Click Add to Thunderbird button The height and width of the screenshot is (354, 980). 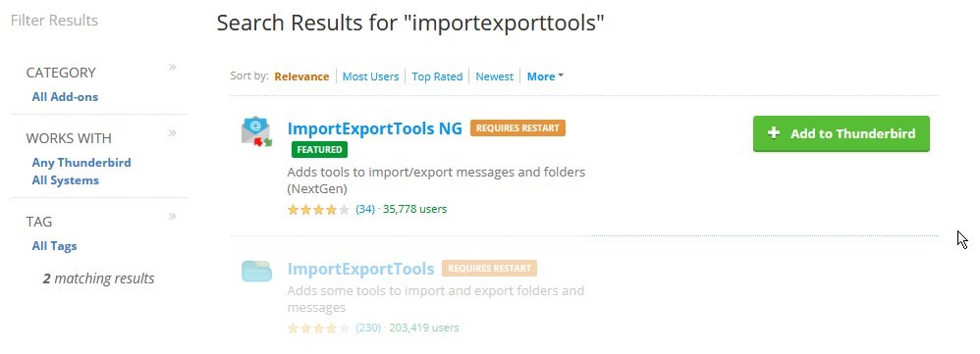(842, 133)
